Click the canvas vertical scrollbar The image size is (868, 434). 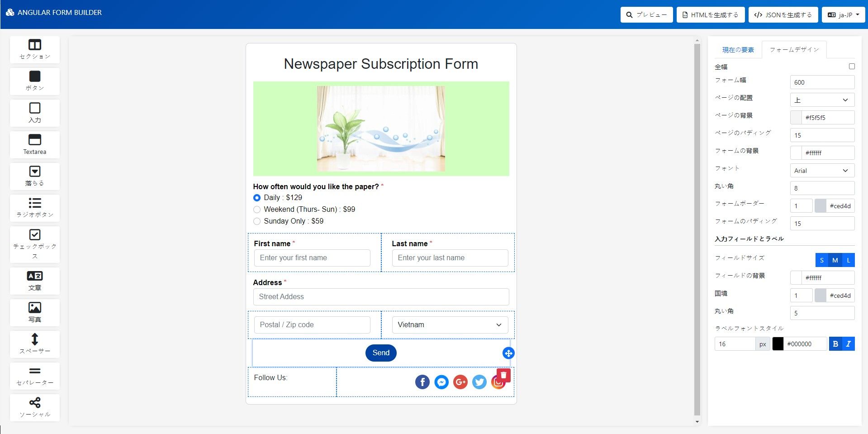[697, 229]
